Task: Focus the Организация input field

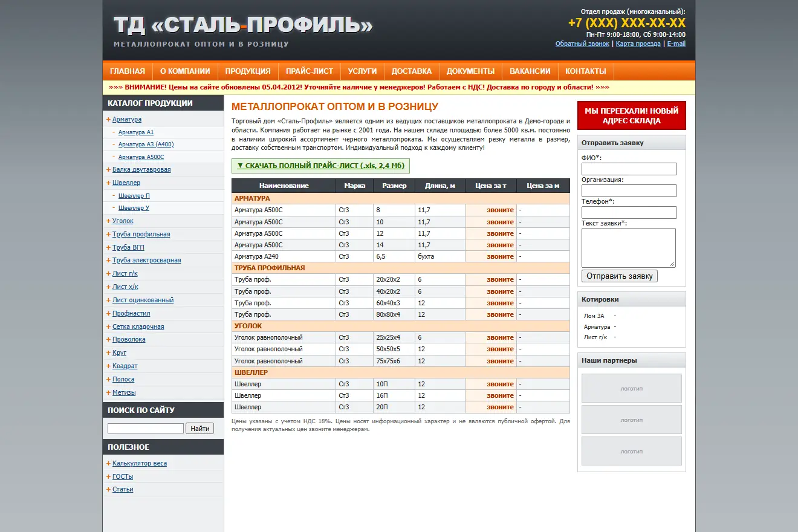Action: [x=629, y=191]
